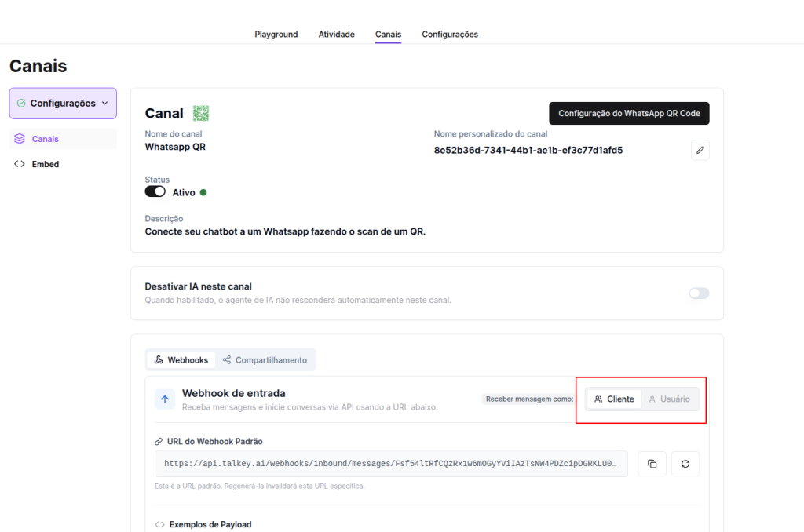Click the pencil edit channel name icon

pos(700,150)
